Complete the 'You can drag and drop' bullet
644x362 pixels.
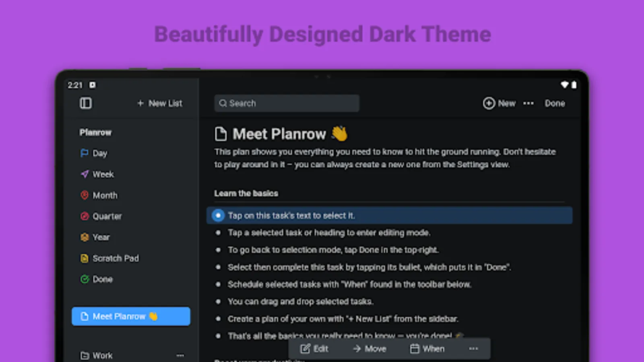tap(218, 302)
